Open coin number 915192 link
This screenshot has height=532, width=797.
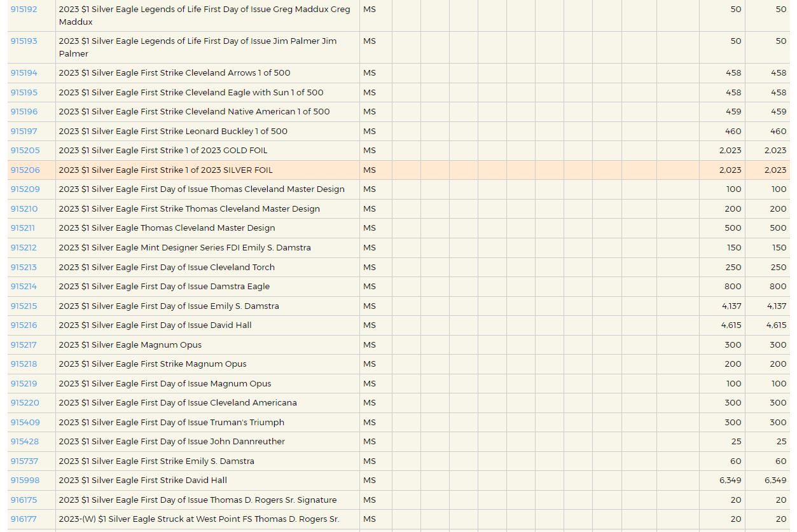pyautogui.click(x=24, y=10)
